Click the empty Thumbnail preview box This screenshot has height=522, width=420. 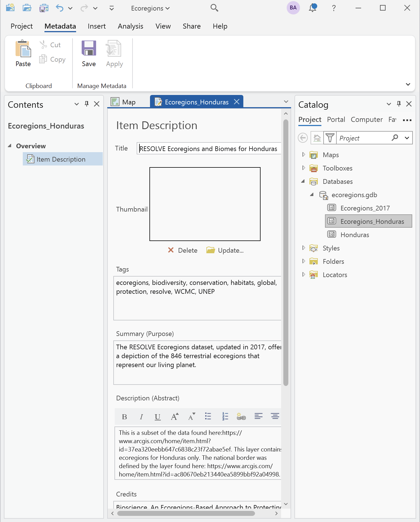[x=205, y=204]
